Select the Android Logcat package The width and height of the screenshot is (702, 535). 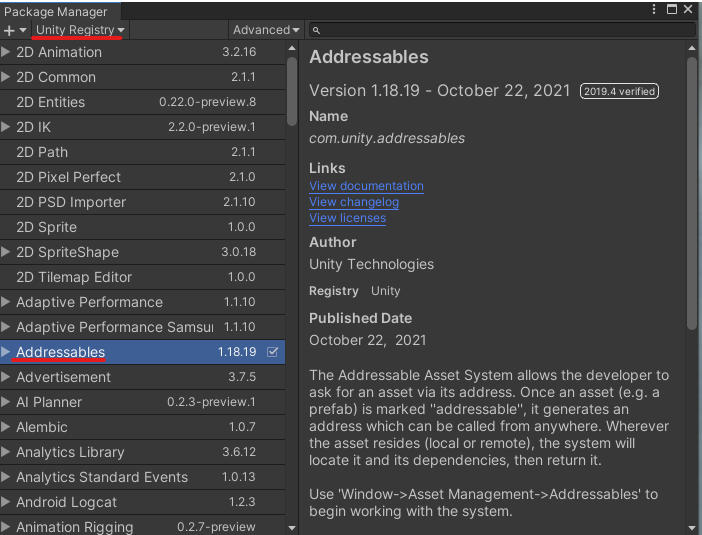pos(142,502)
